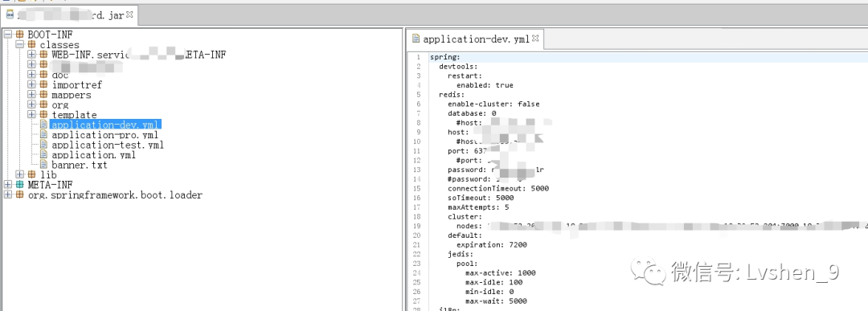The height and width of the screenshot is (311, 868).
Task: Collapse the BOOT-INF tree node
Action: click(x=7, y=35)
